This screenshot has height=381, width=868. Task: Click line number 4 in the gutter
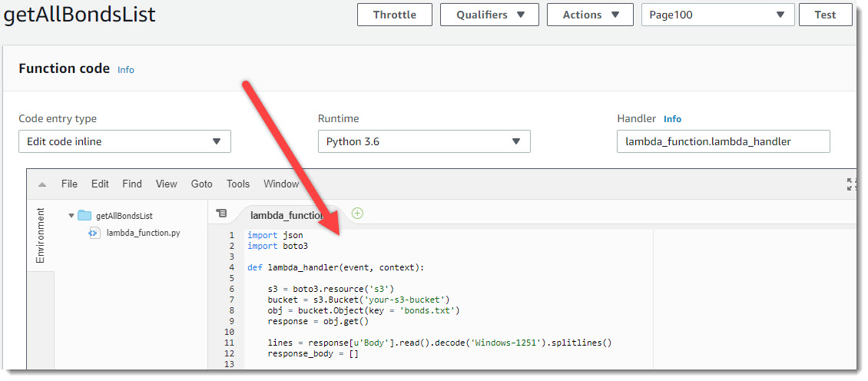231,267
